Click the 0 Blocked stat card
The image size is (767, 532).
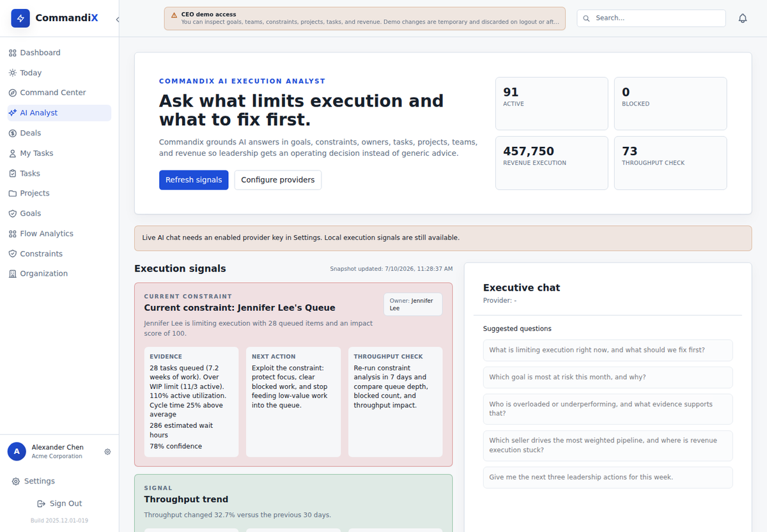point(670,103)
